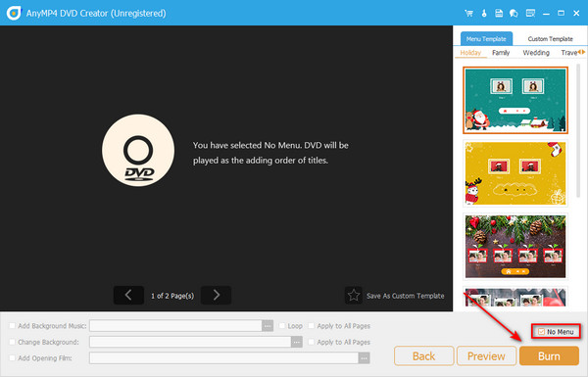Open the shopping cart purchase icon
Screen dimensions: 588x377
(468, 13)
